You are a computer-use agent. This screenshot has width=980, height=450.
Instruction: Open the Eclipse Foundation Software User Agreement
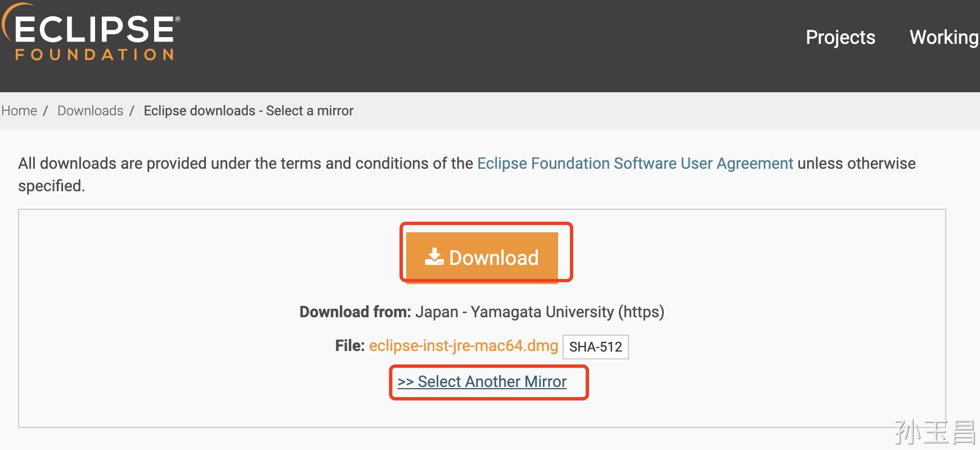[635, 163]
